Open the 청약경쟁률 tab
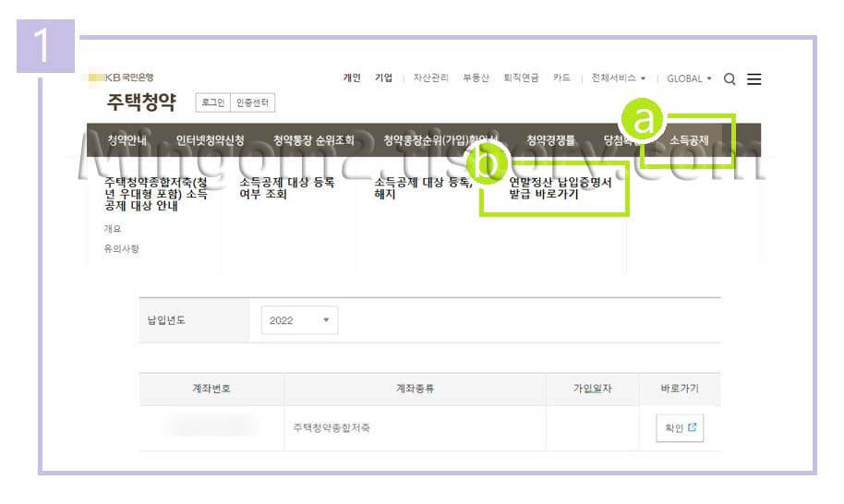This screenshot has width=844, height=504. pos(550,140)
